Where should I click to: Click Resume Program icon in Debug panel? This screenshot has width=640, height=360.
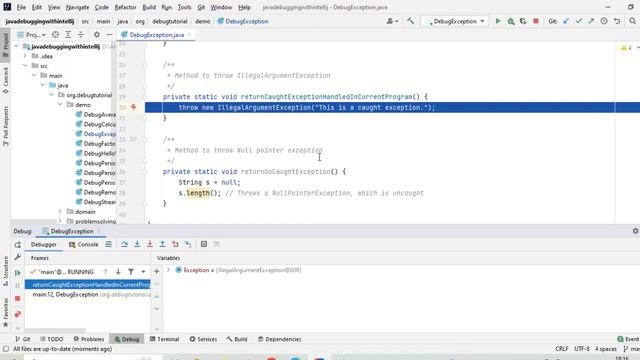pyautogui.click(x=18, y=273)
